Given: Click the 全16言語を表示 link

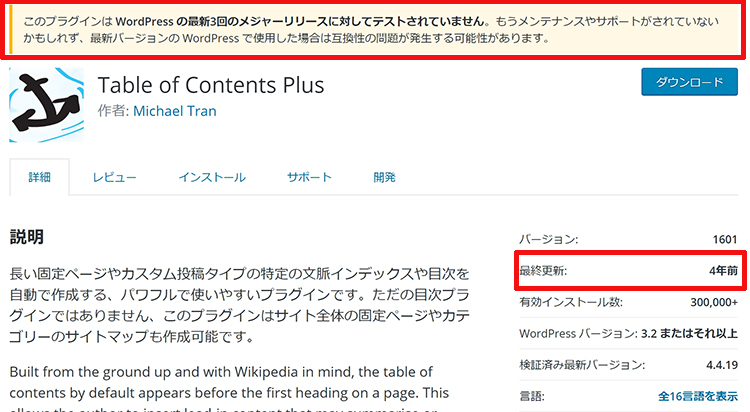Looking at the screenshot, I should click(698, 396).
